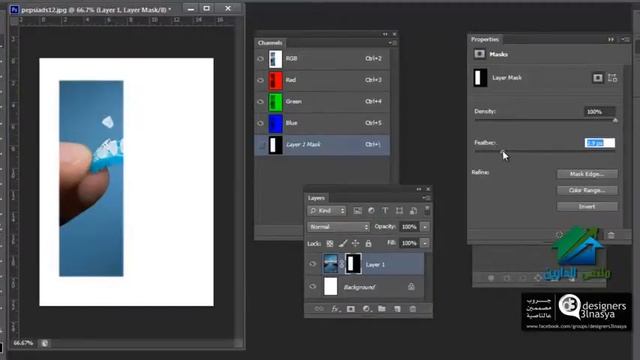Screen dimensions: 640x360
Task: Click the Masks icon in Properties panel
Action: (x=480, y=54)
